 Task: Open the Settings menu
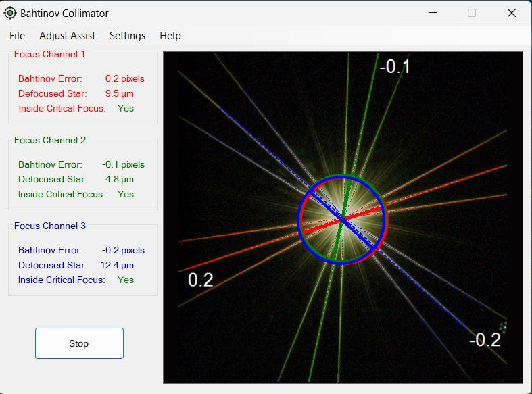click(127, 36)
